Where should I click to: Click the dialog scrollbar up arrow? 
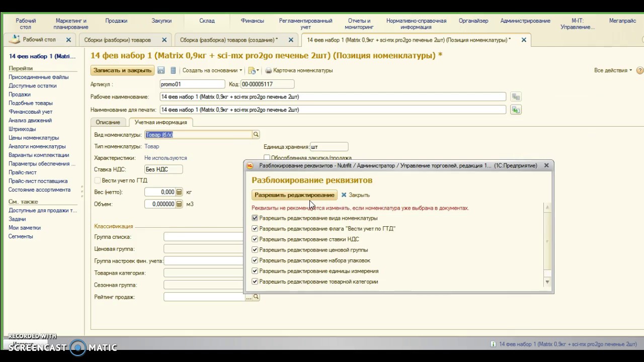coord(547,207)
